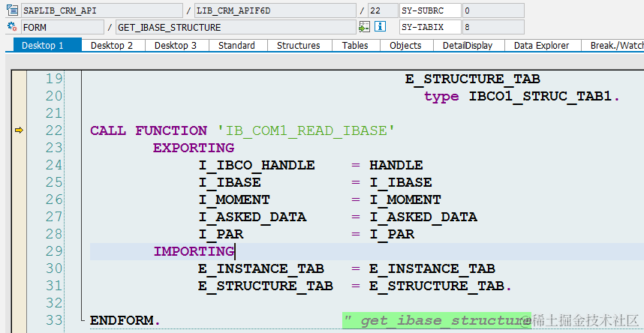This screenshot has height=333, width=644.
Task: Click the ENDFORM statement
Action: tap(122, 320)
